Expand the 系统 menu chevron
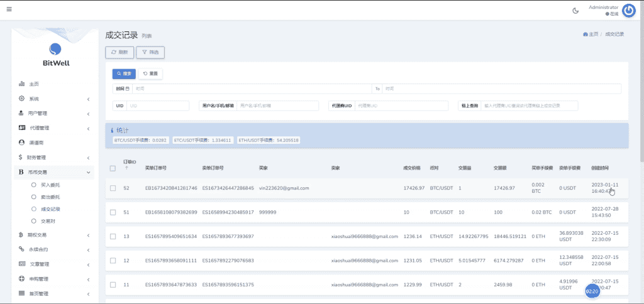The width and height of the screenshot is (644, 304). 88,99
